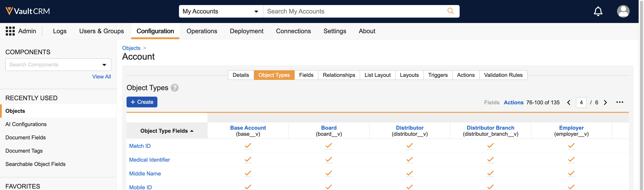Viewport: 644px width, 190px height.
Task: Toggle Match ID checkmark for Base Account
Action: (248, 145)
